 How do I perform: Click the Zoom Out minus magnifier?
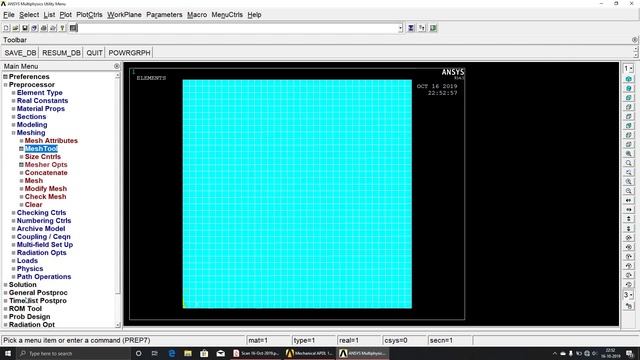coord(629,191)
